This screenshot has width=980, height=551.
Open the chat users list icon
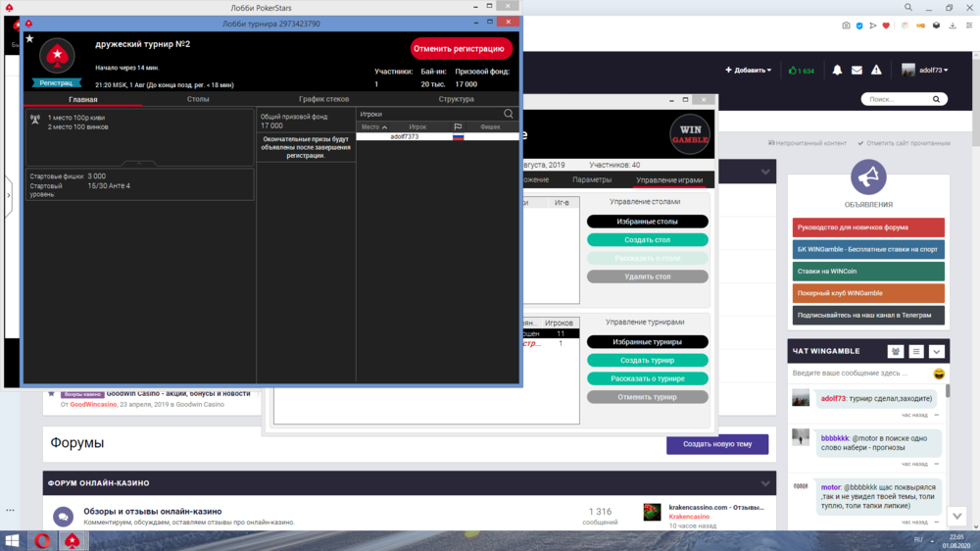896,351
